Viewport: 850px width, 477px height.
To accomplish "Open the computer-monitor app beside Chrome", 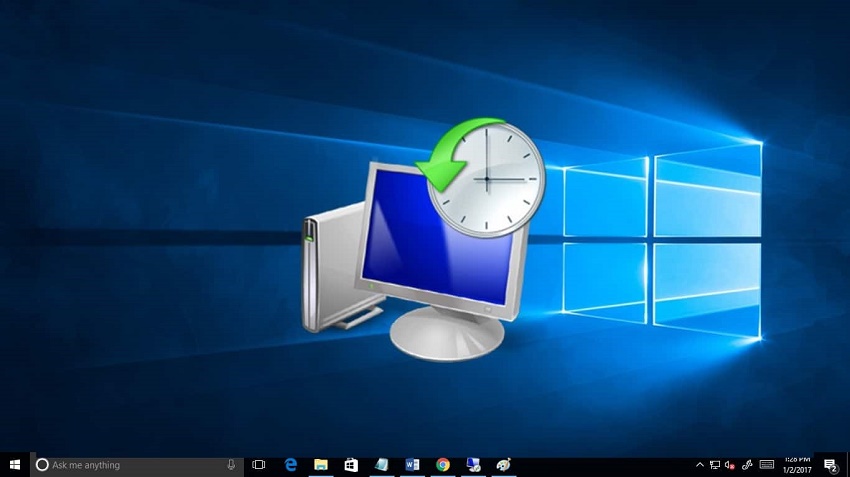I will 473,465.
